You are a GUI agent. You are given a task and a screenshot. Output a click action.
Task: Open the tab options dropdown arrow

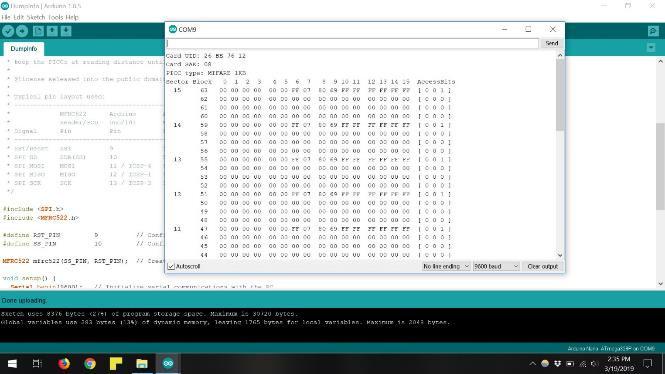point(651,48)
